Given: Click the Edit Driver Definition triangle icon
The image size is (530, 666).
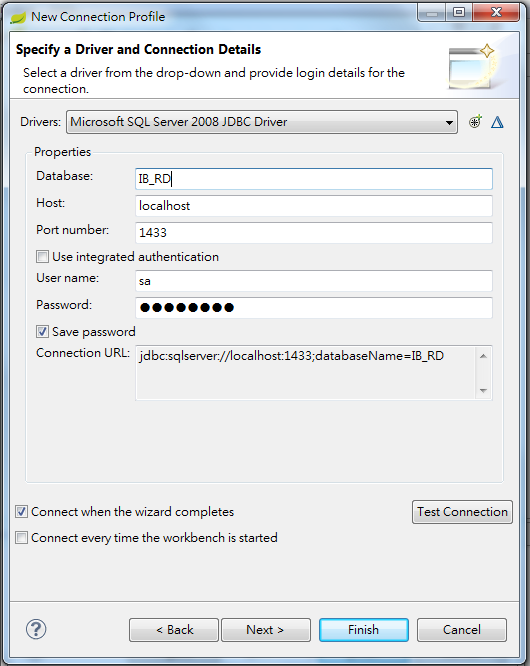Looking at the screenshot, I should (497, 122).
